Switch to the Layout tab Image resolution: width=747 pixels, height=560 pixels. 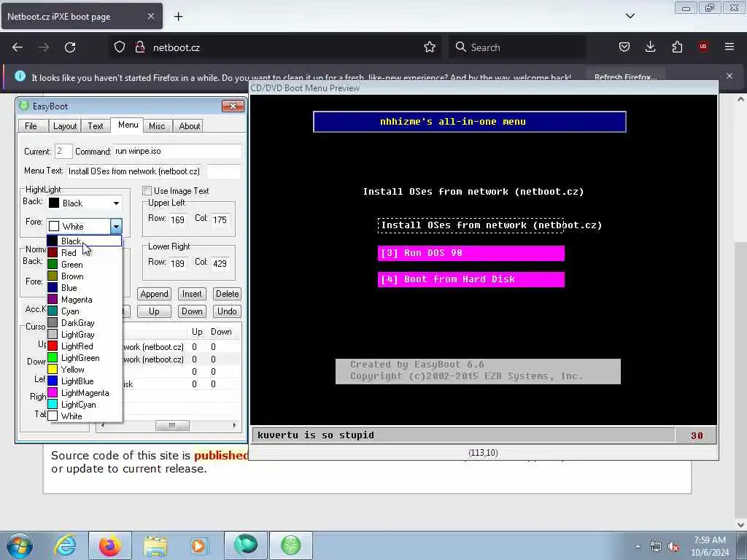point(65,125)
